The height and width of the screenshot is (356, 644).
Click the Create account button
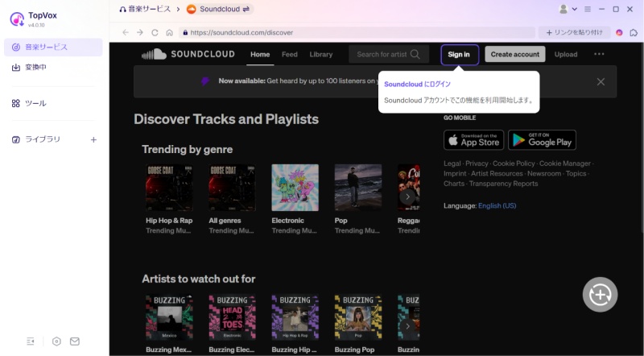(x=515, y=54)
